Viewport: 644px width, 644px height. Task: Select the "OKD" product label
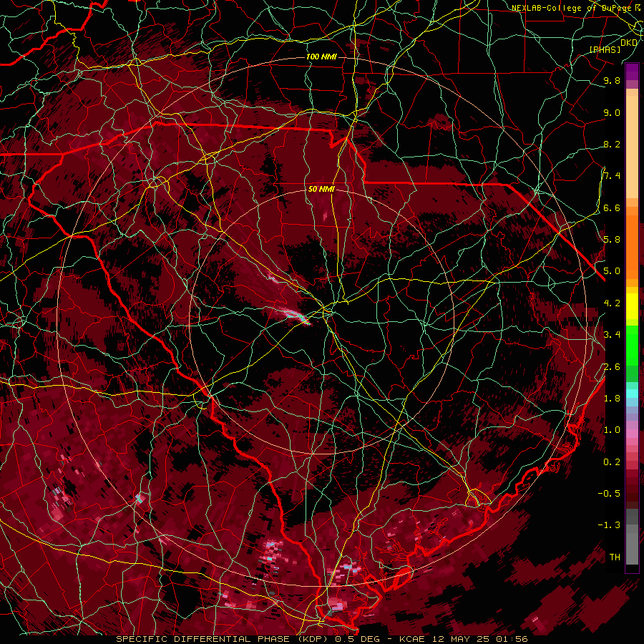point(629,42)
